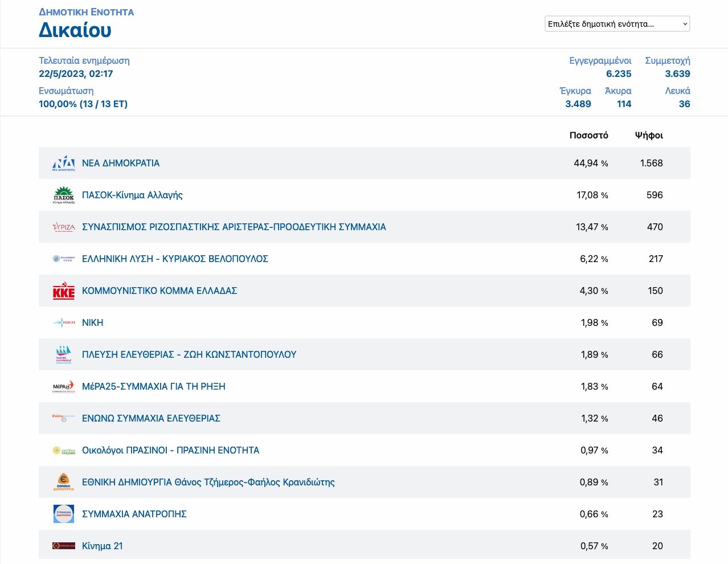728x564 pixels.
Task: Click the Εγγεγραμμένοι label
Action: (600, 60)
